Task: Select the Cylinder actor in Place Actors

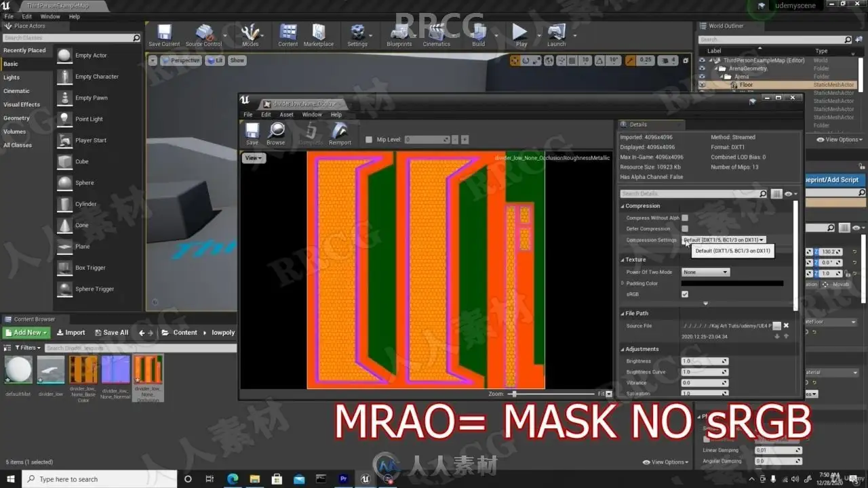Action: click(x=86, y=204)
